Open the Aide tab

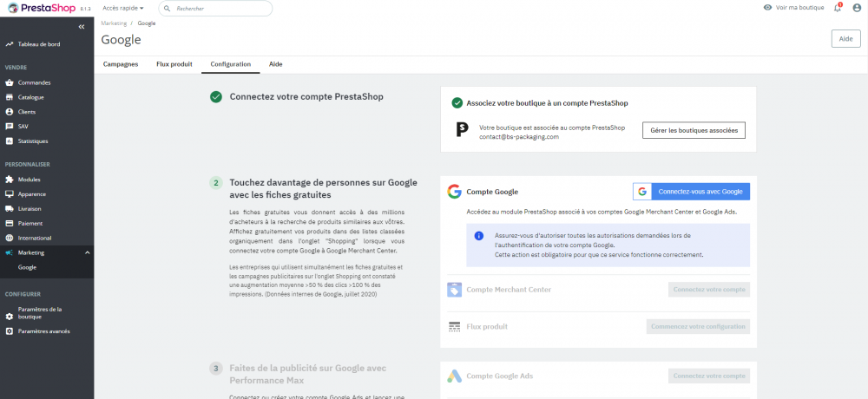[x=276, y=64]
